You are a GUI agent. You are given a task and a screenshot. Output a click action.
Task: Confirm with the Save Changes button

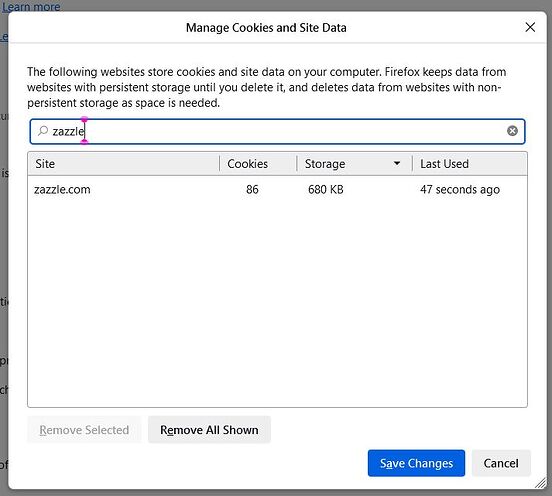coord(416,463)
